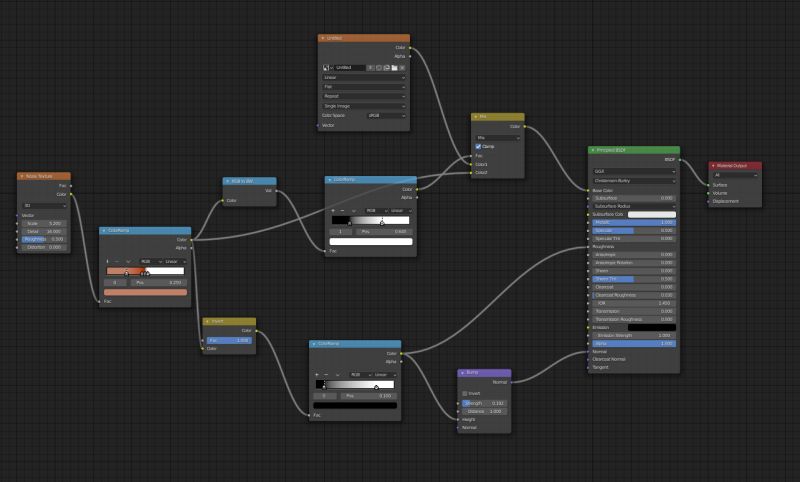This screenshot has height=482, width=800.
Task: Collapse the RGB to BW node via its header arrow
Action: [228, 181]
